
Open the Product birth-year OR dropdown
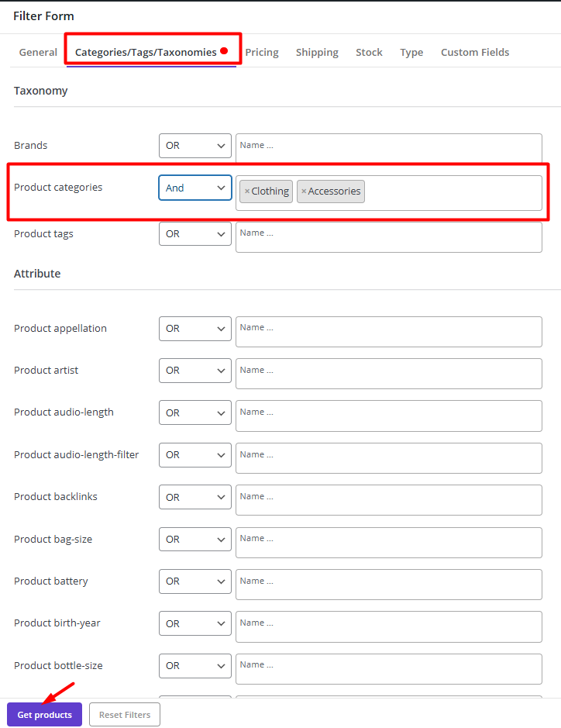pyautogui.click(x=194, y=623)
